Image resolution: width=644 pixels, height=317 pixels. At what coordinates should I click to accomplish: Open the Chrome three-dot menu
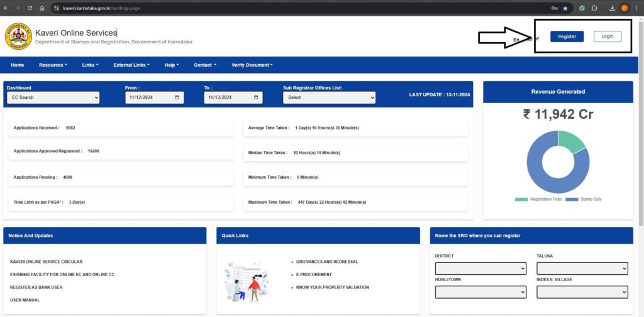click(636, 8)
